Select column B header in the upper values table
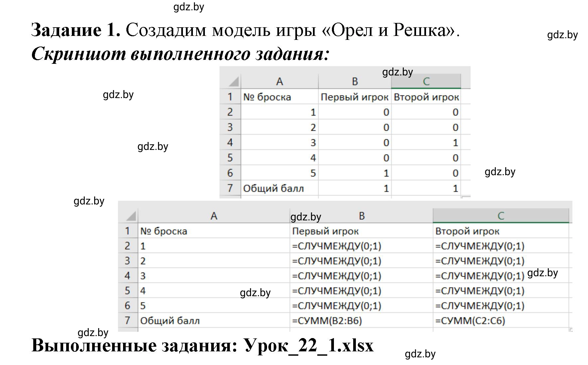 coord(355,81)
